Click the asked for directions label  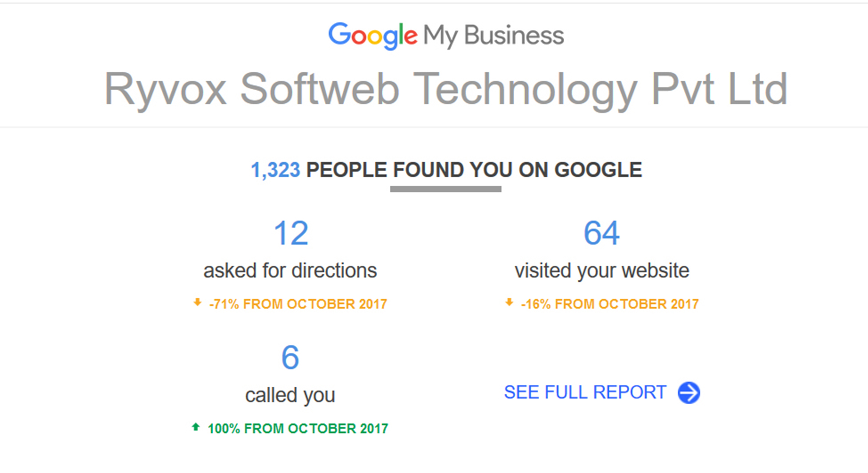(290, 271)
